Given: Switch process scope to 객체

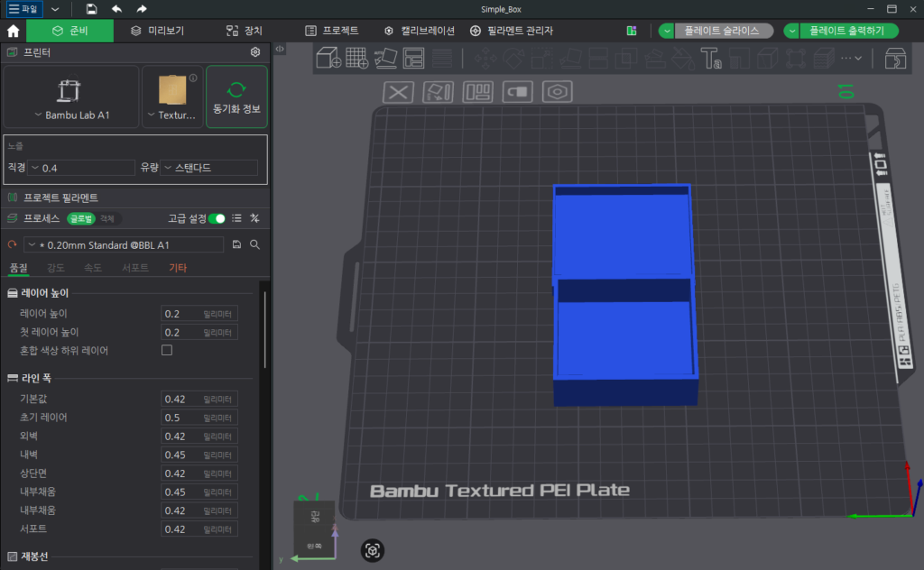Looking at the screenshot, I should [x=107, y=218].
